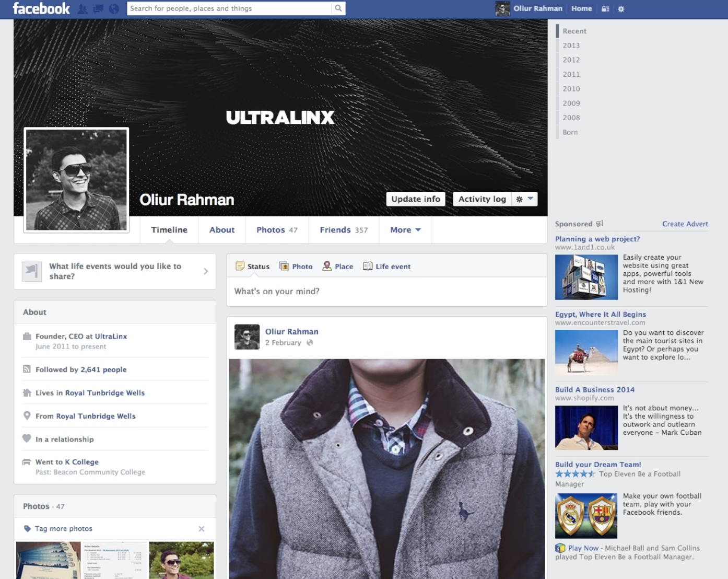728x579 pixels.
Task: Click the heart icon beside relationship status
Action: tap(27, 438)
